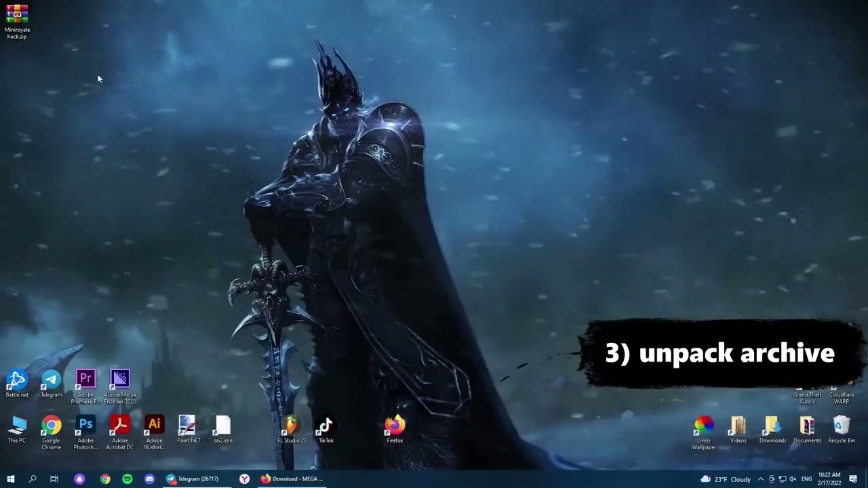
Task: Launch Spotify from the taskbar
Action: coord(127,479)
